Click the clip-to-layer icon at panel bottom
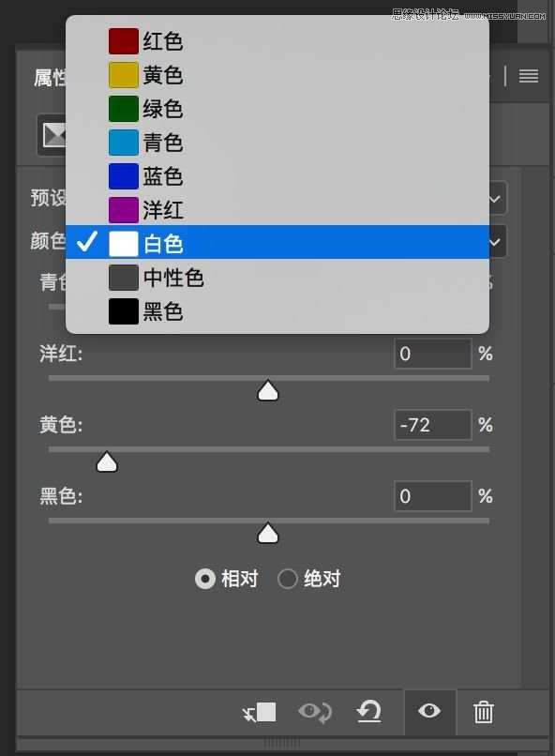The height and width of the screenshot is (756, 555). (260, 712)
